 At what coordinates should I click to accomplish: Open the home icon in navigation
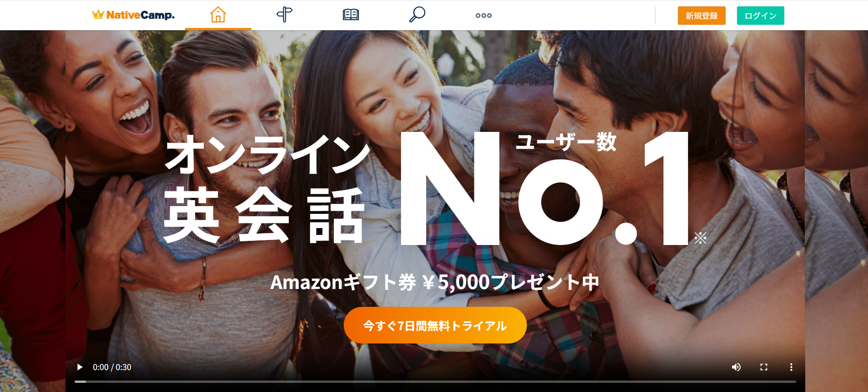point(218,15)
